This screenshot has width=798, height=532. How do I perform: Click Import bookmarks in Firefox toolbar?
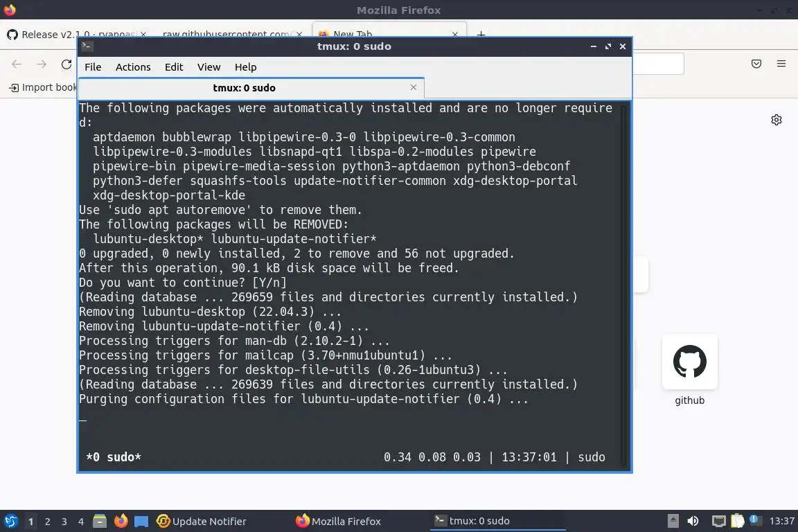pos(43,87)
